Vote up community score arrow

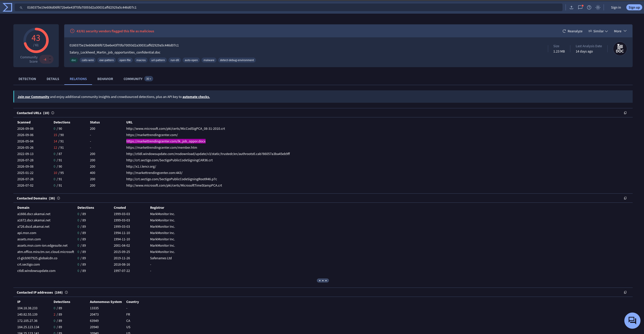tap(50, 58)
